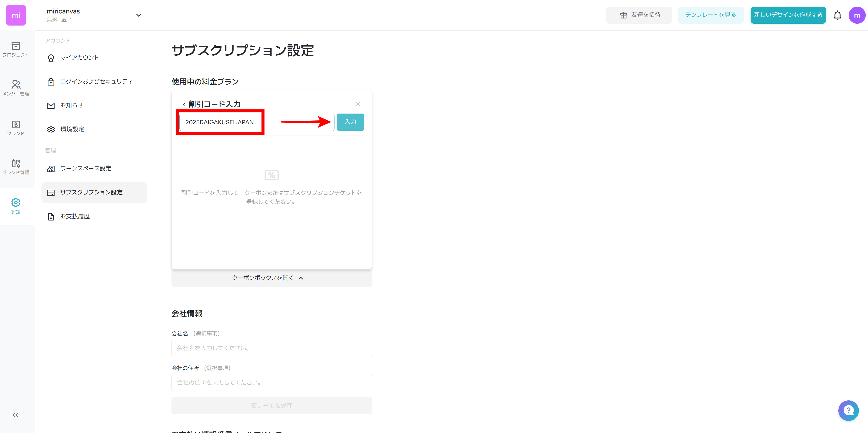Viewport: 868px width, 433px height.
Task: Click the 使用中の料金プラン heading
Action: click(205, 82)
